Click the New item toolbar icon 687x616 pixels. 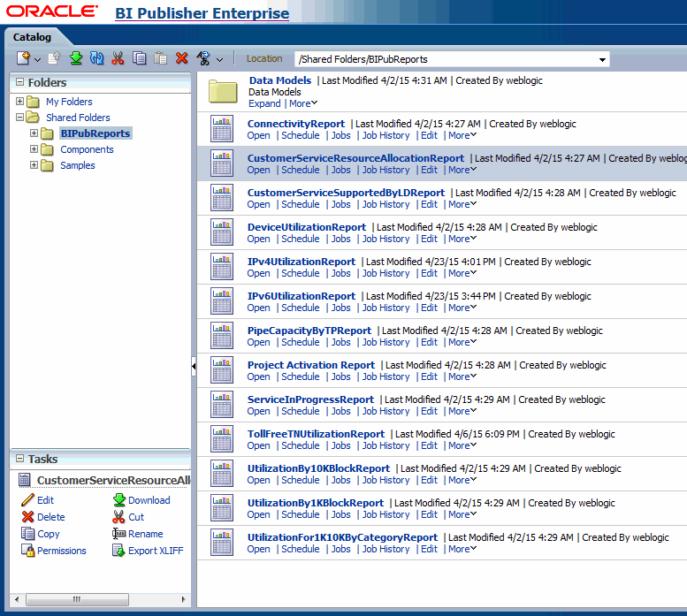tap(23, 57)
